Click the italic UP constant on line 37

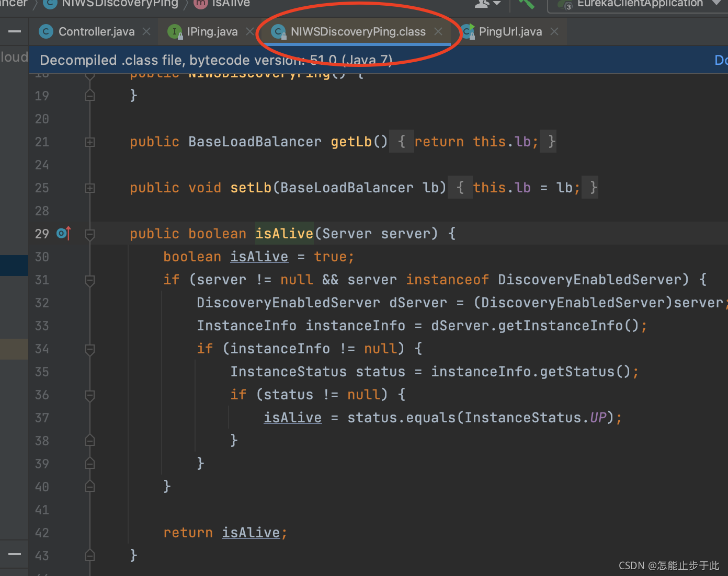[x=598, y=418]
